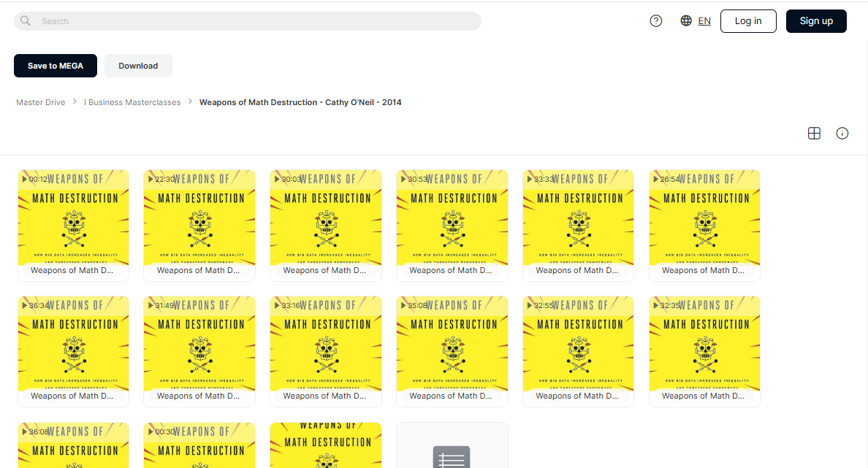868x468 pixels.
Task: Play the video with duration 26:54
Action: point(704,226)
